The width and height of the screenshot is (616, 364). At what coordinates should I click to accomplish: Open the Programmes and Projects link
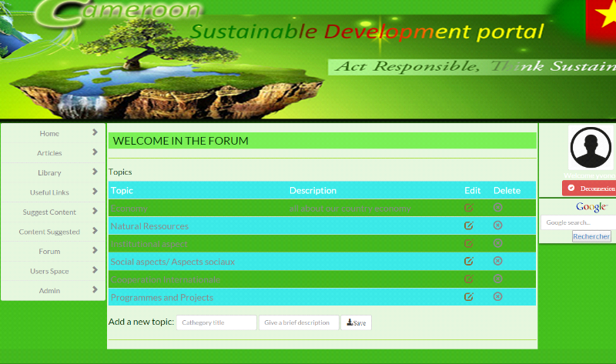pyautogui.click(x=162, y=298)
